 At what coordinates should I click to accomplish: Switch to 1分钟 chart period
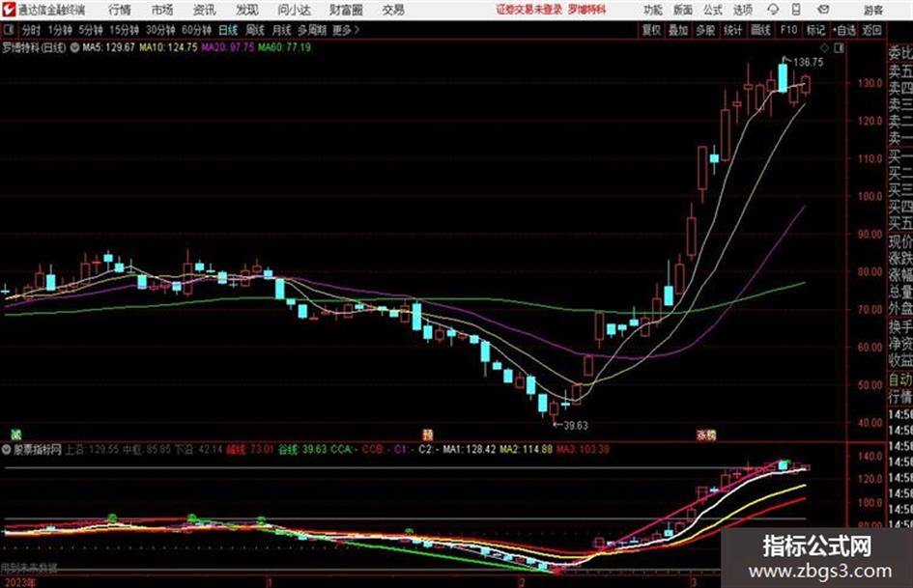tap(60, 30)
